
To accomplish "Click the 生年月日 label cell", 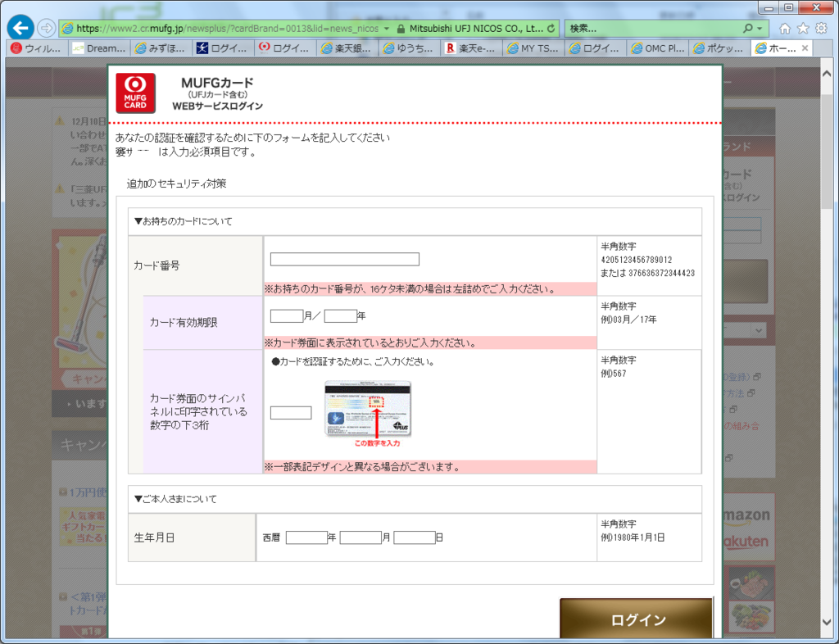I will tap(192, 537).
